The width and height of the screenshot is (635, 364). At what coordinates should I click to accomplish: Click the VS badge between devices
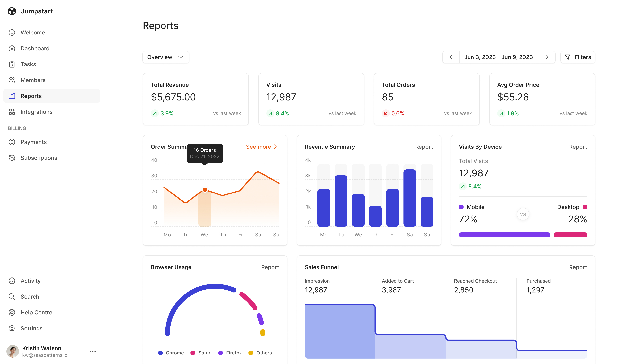[523, 214]
